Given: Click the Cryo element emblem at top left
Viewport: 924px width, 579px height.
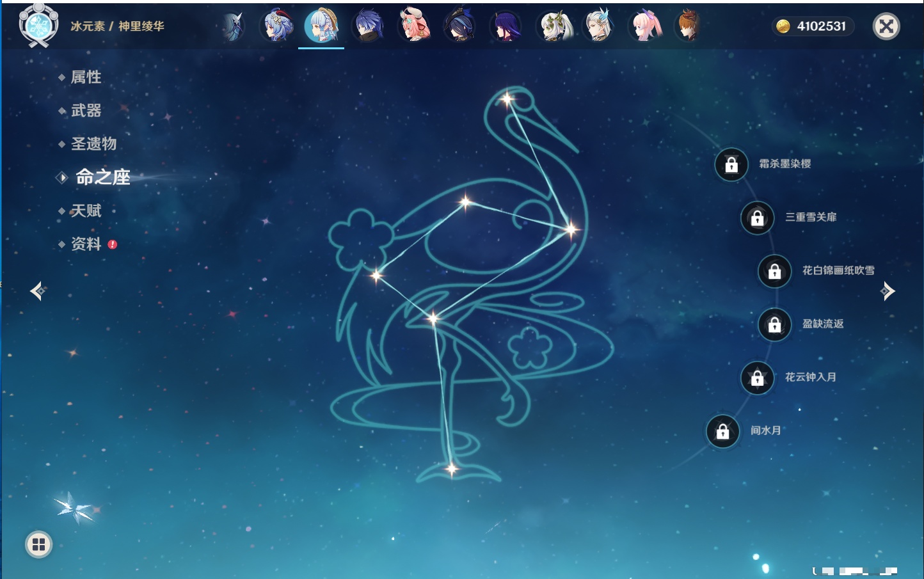Looking at the screenshot, I should tap(38, 26).
